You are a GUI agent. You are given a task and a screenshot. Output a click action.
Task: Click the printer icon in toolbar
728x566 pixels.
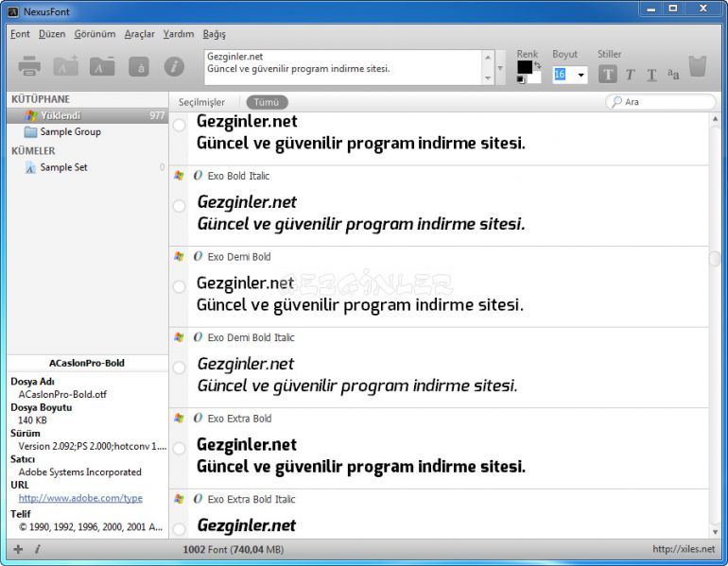[29, 66]
